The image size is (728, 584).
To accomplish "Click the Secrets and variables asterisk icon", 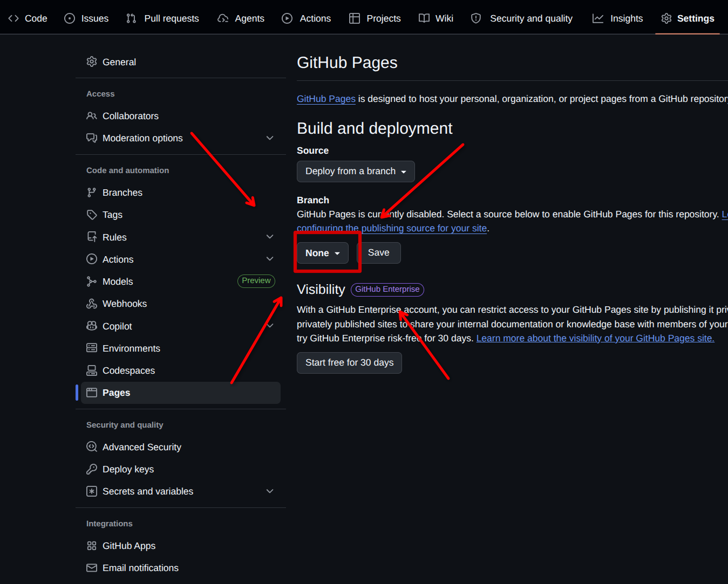I will pyautogui.click(x=92, y=491).
